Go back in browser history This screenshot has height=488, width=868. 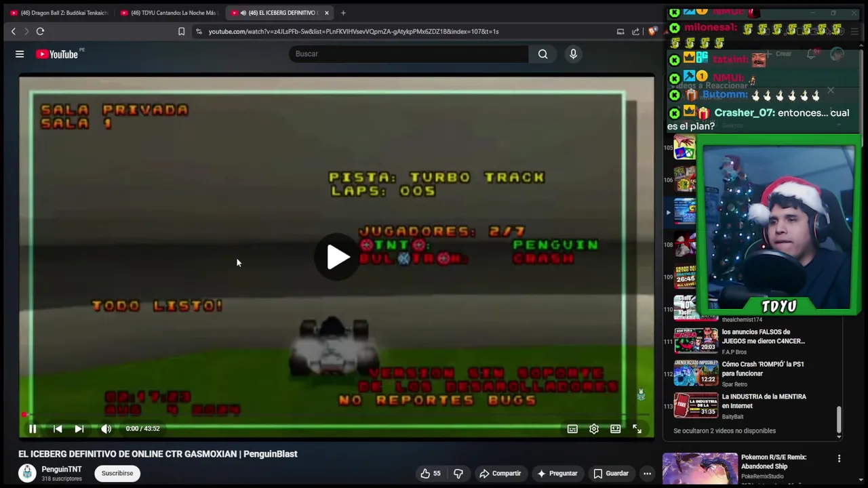click(x=13, y=31)
